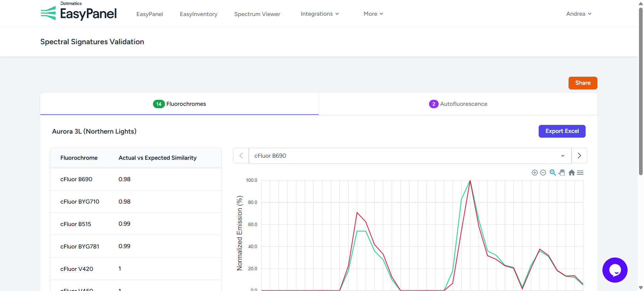Image resolution: width=644 pixels, height=291 pixels.
Task: Expand the More navigation menu
Action: pos(373,14)
